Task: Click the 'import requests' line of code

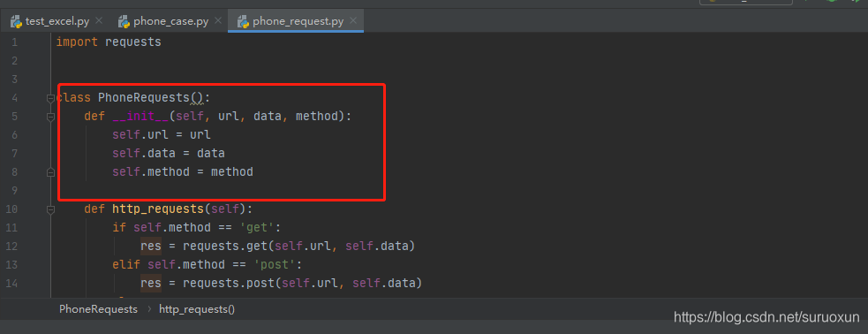Action: [x=109, y=42]
